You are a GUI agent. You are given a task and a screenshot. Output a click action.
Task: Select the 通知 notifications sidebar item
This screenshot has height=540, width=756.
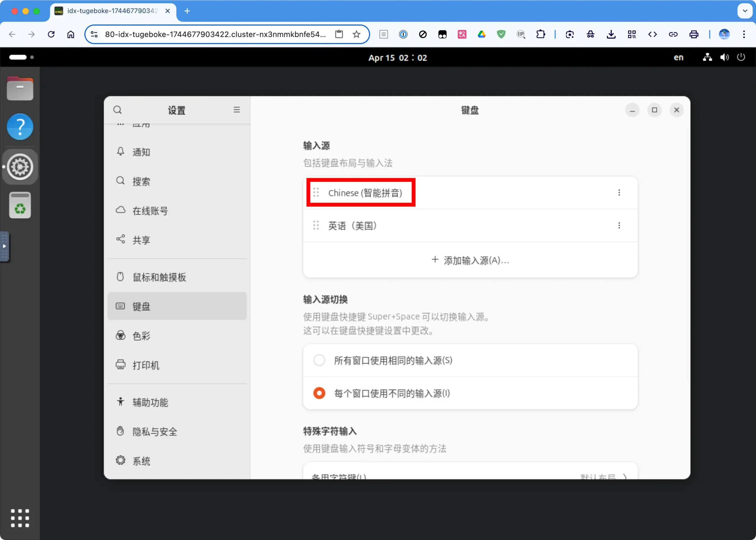(177, 152)
